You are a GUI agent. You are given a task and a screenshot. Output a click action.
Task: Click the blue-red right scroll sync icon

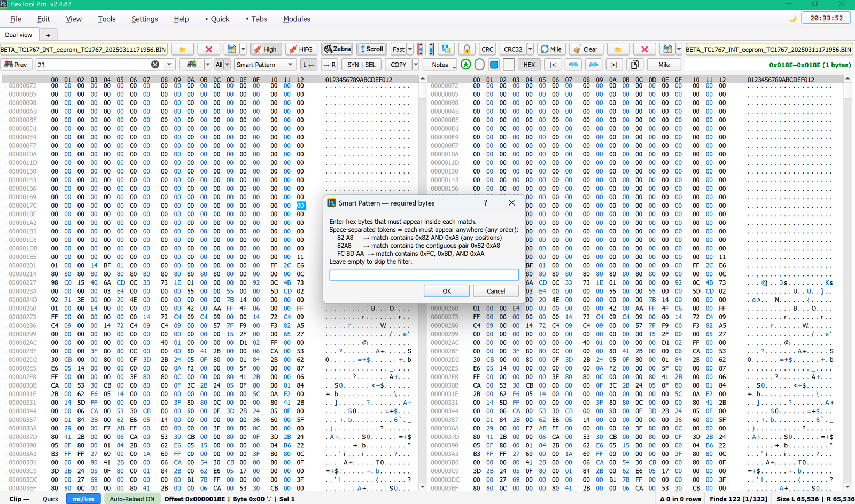pyautogui.click(x=431, y=49)
